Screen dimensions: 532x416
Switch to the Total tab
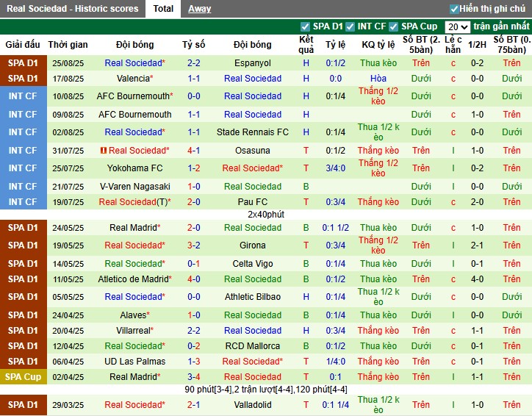pos(163,9)
